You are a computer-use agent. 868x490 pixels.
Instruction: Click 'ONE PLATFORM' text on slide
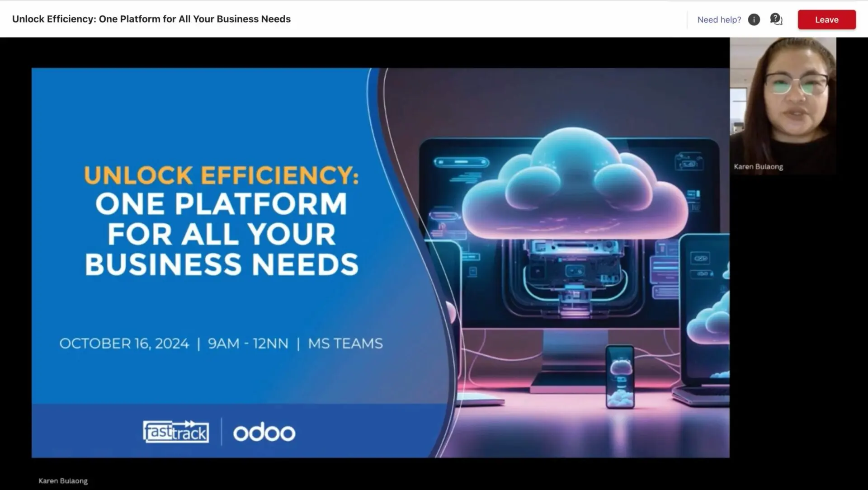[221, 204]
